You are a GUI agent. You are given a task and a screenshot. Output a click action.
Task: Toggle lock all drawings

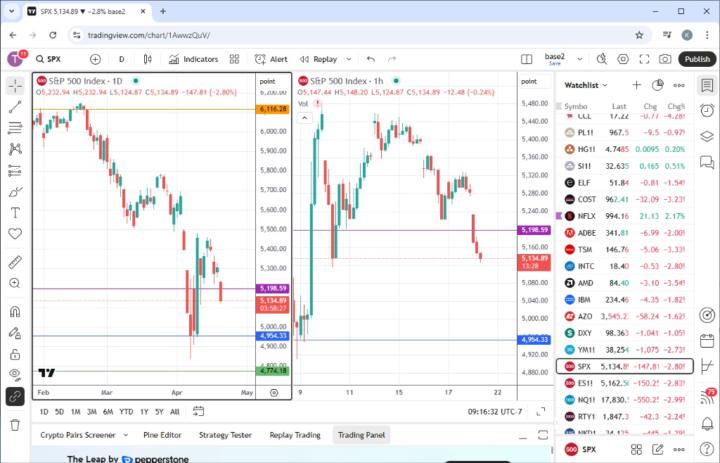pyautogui.click(x=15, y=354)
